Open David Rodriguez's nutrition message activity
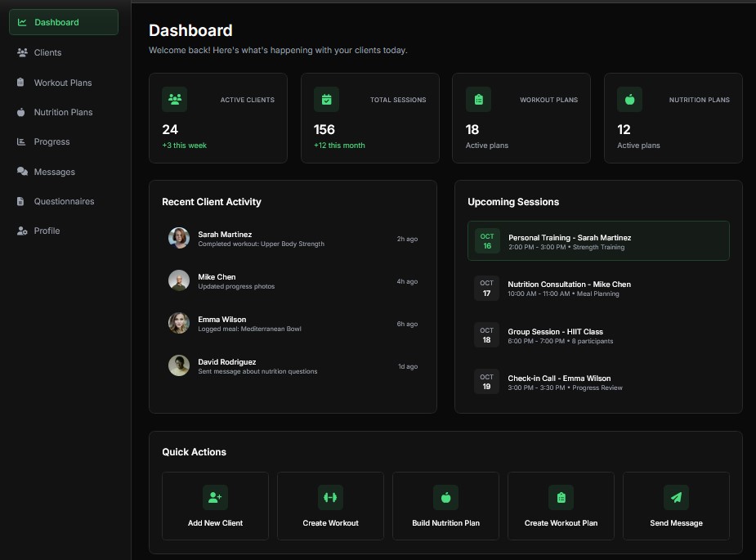Viewport: 756px width, 560px height. pos(293,365)
